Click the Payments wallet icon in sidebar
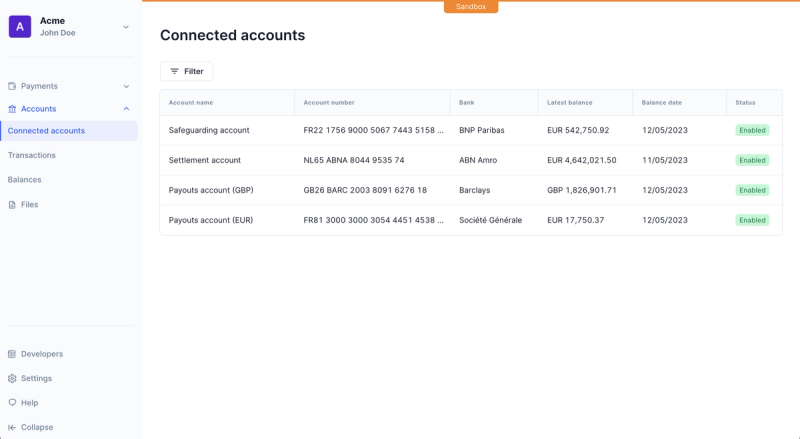Image resolution: width=800 pixels, height=439 pixels. click(x=12, y=86)
